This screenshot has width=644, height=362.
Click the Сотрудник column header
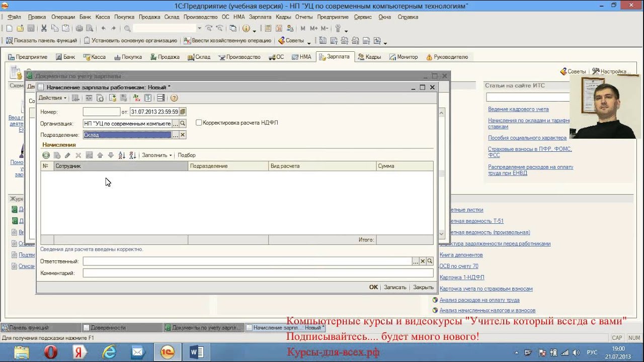pos(121,166)
